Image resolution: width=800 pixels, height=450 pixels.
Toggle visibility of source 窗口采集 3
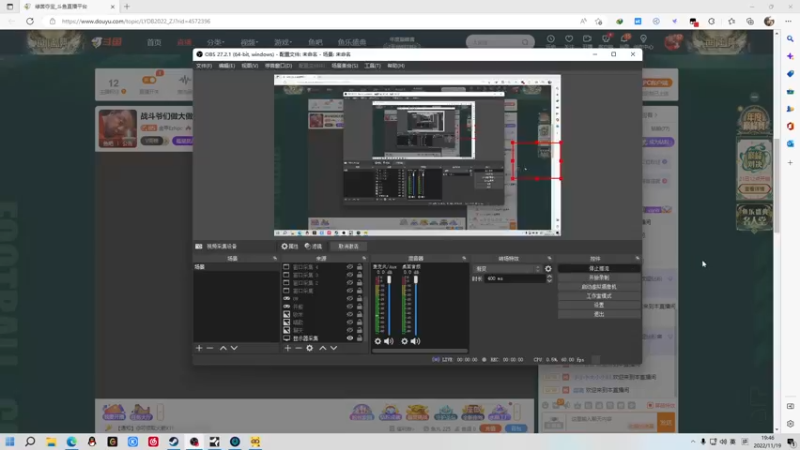349,274
